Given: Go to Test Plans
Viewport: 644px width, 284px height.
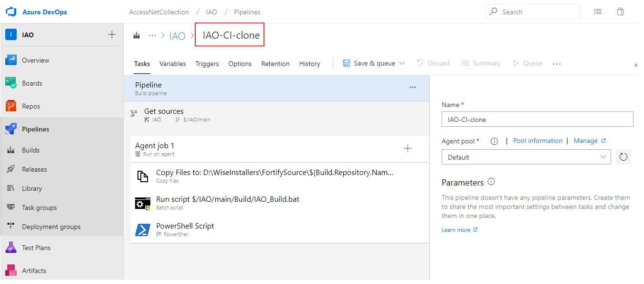Looking at the screenshot, I should click(x=36, y=248).
